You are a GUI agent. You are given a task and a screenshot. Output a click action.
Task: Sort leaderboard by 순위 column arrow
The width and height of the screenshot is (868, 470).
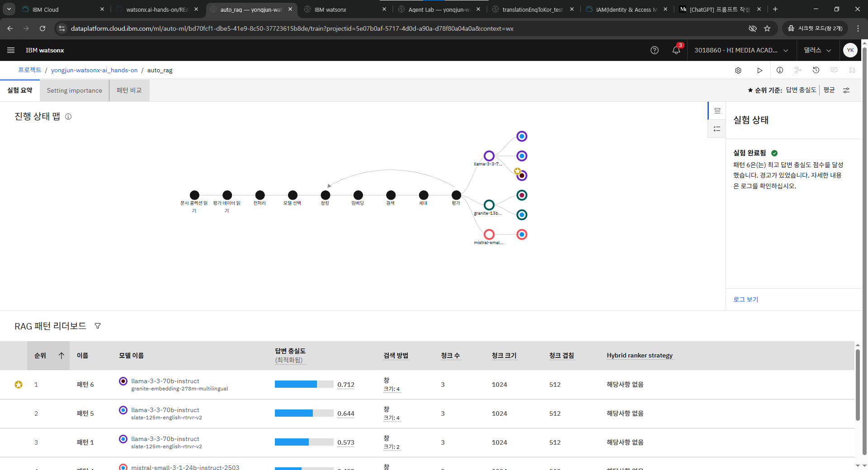coord(61,356)
